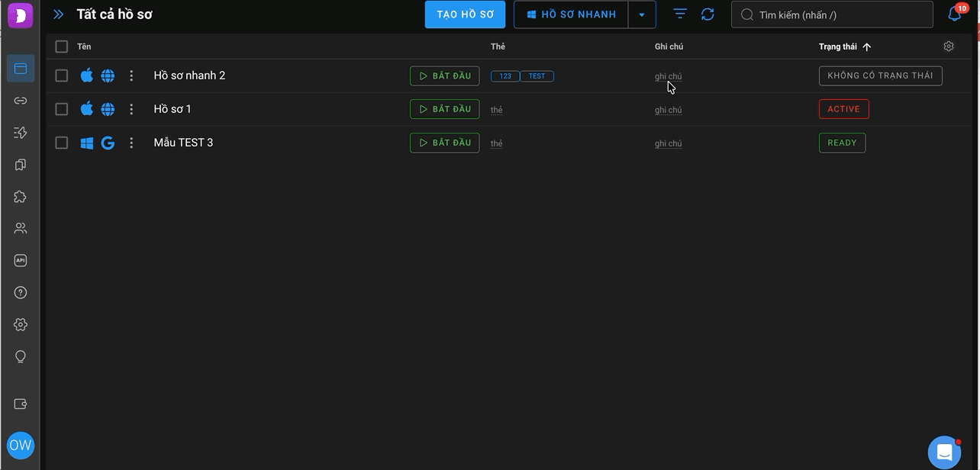Open the link-shaped sidebar icon
This screenshot has width=980, height=470.
point(21,101)
